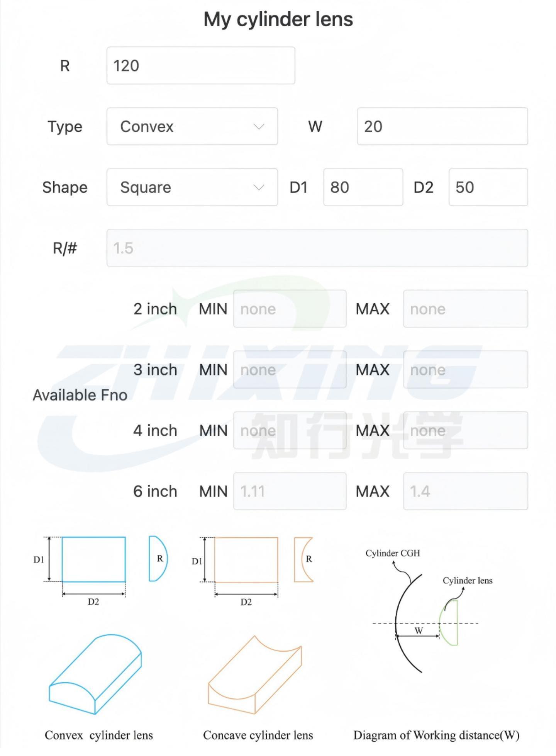Screen dimensions: 556x756
Task: Expand the Shape dropdown showing Square
Action: tap(192, 187)
